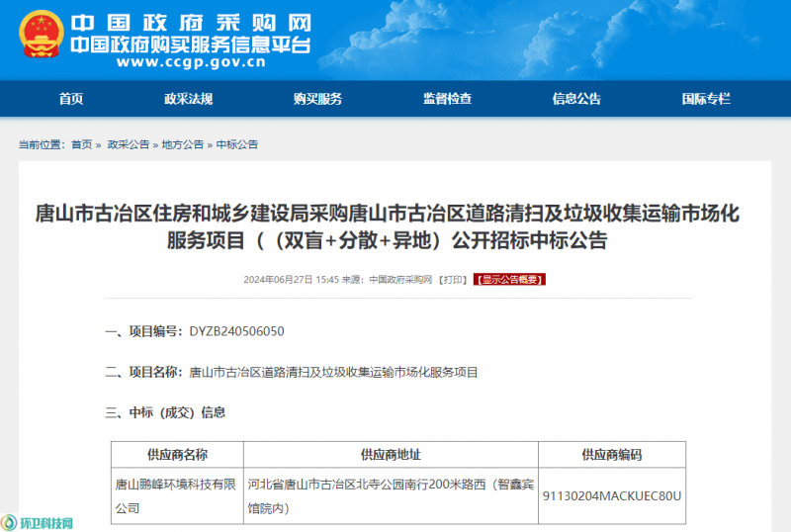Click the supplier code 91130204MACKUEC80U
Viewport: 791px width, 532px height.
[x=612, y=496]
